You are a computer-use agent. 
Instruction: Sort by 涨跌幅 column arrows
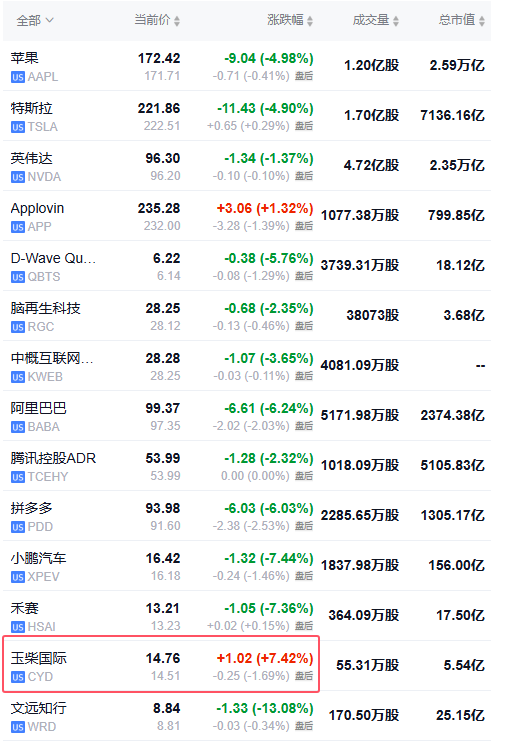(x=310, y=21)
